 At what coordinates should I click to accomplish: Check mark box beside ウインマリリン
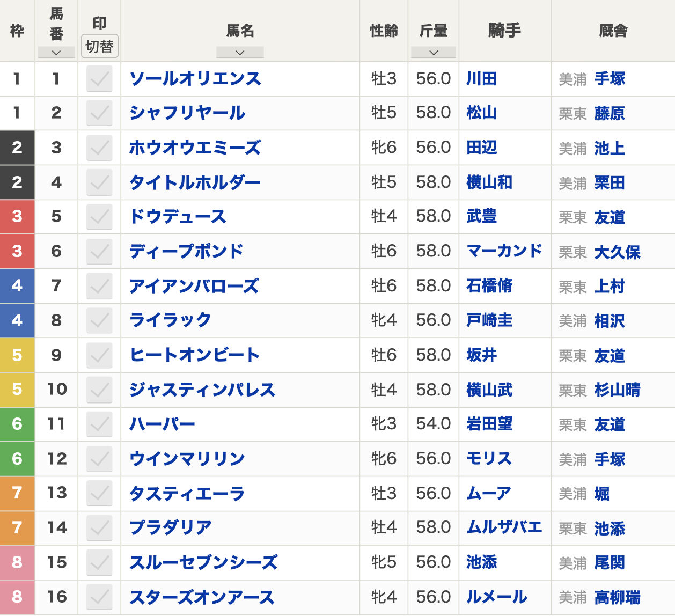click(x=99, y=459)
